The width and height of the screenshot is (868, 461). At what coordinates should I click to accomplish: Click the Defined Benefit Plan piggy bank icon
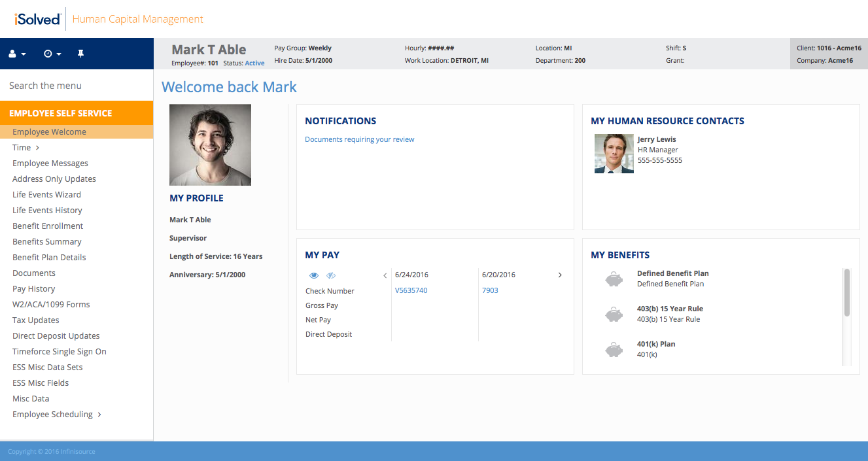(614, 279)
